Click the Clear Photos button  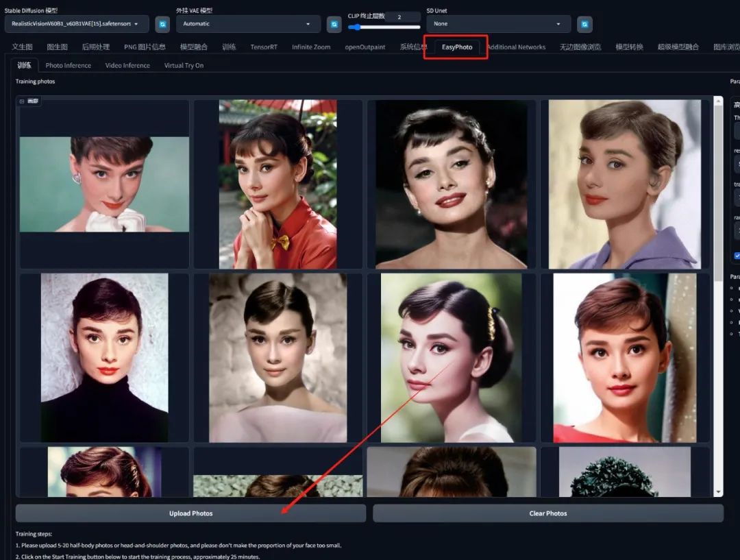click(548, 513)
